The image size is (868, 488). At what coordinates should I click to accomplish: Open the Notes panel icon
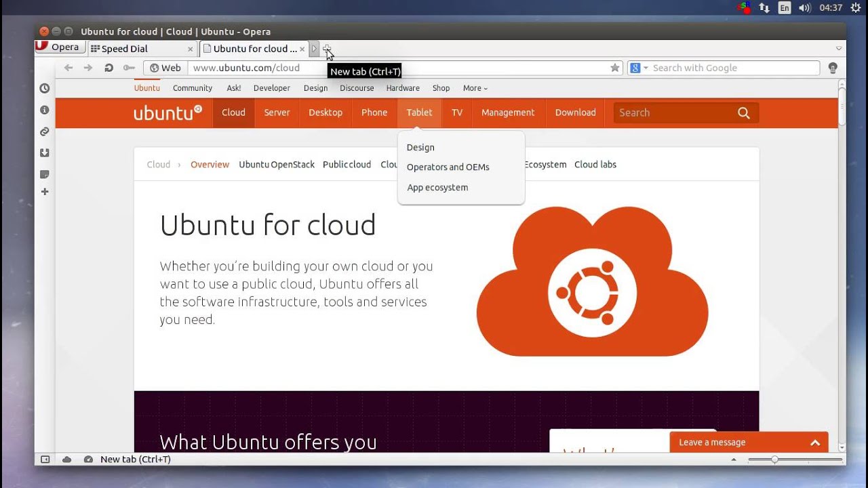[x=45, y=174]
